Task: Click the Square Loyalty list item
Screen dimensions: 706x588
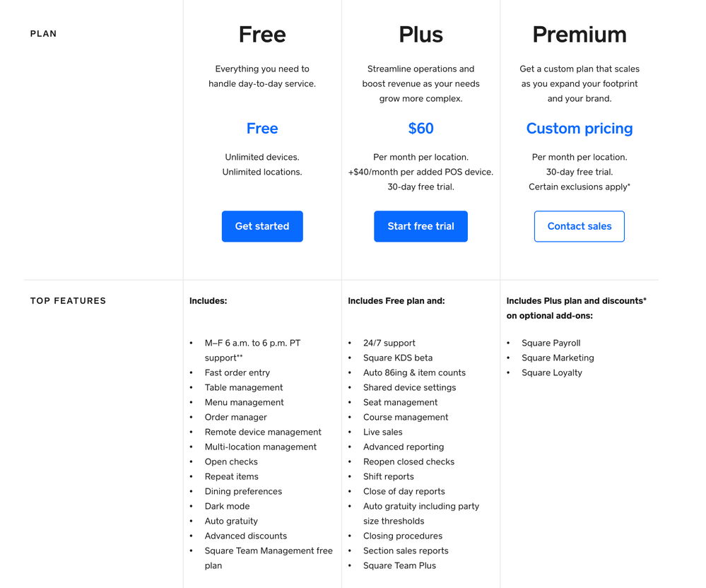Action: (x=551, y=372)
